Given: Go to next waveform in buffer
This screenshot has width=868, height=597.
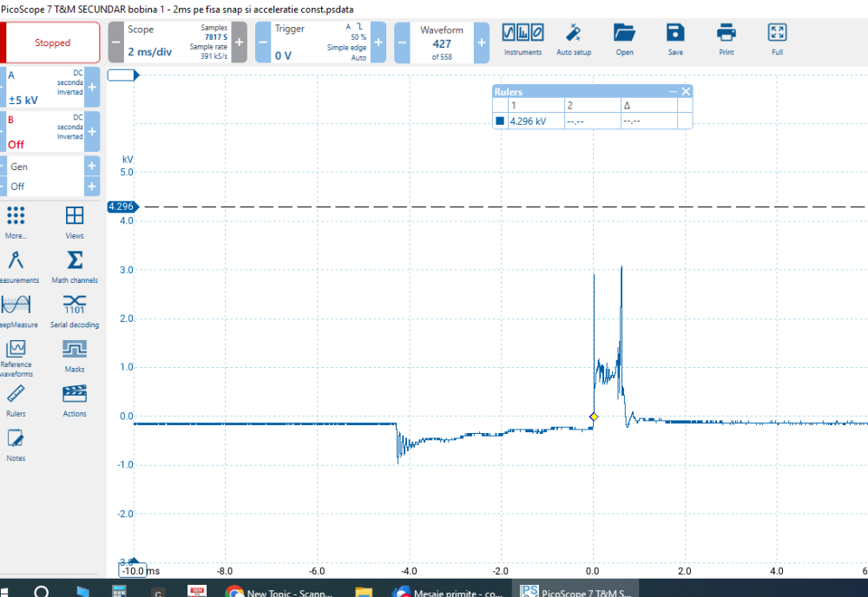Looking at the screenshot, I should point(482,43).
